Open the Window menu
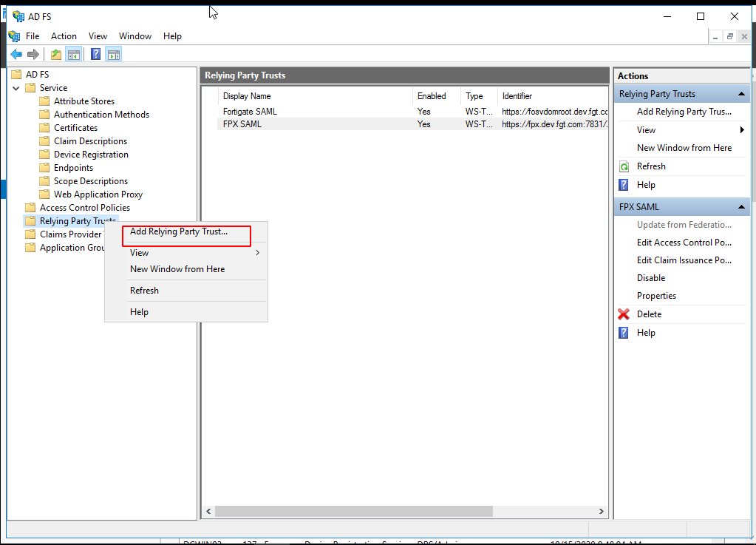The image size is (756, 545). (x=135, y=36)
